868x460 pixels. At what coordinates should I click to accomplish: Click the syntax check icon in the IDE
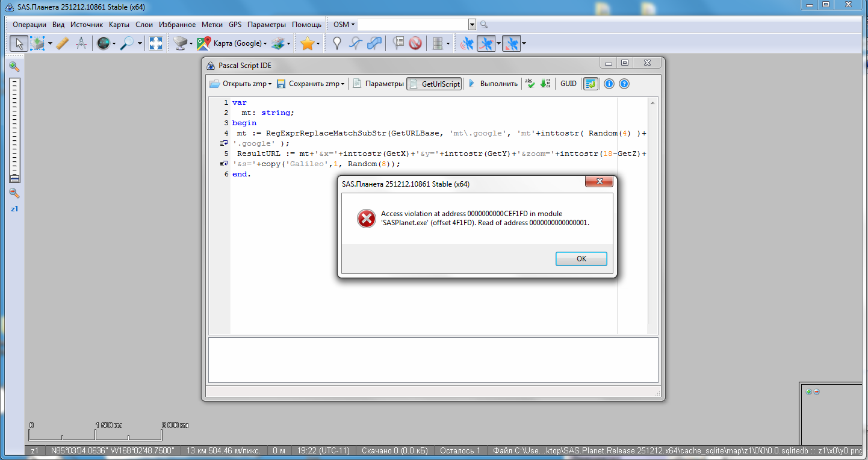[530, 84]
